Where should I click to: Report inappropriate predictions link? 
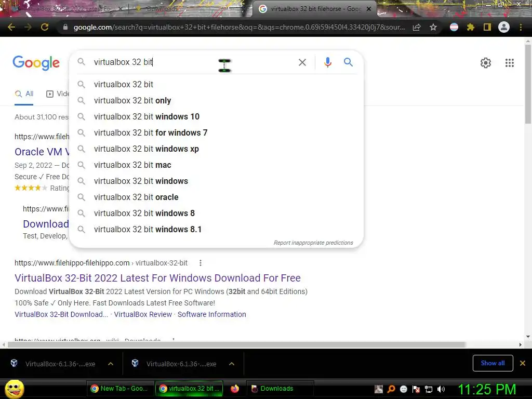313,243
